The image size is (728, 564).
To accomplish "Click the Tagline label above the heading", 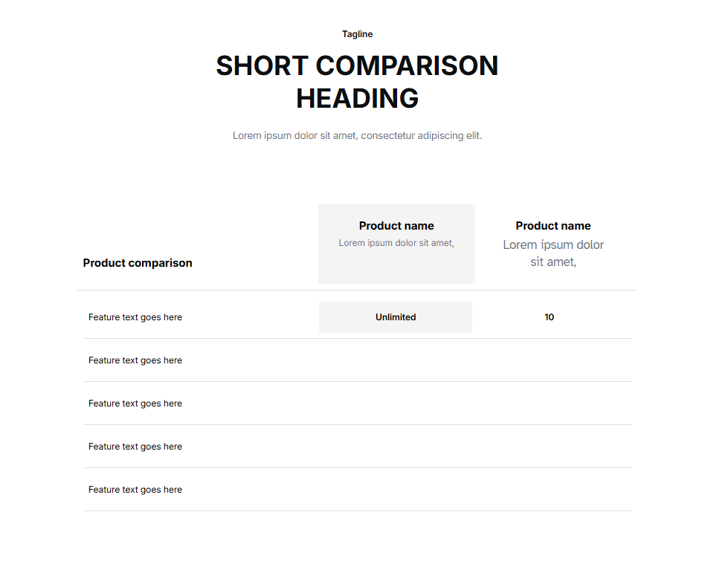I will [357, 34].
